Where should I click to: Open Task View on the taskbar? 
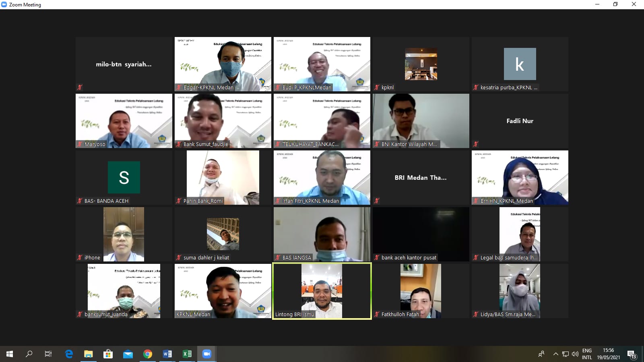coord(48,354)
